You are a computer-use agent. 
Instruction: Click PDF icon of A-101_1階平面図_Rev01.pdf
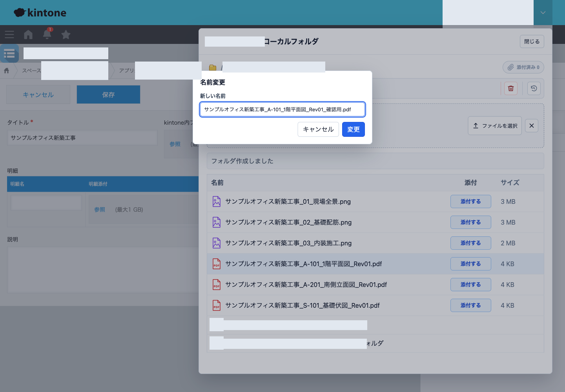coord(217,264)
